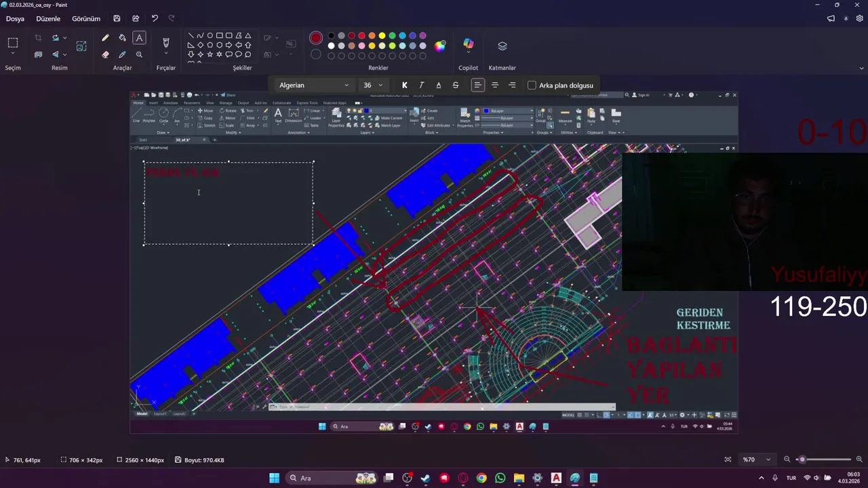Select the rectangular Selection tool
This screenshot has width=868, height=488.
coord(13,43)
